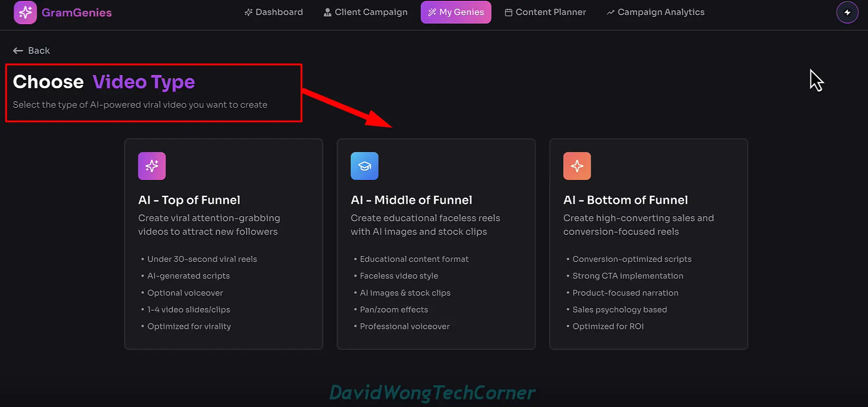Viewport: 868px width, 407px height.
Task: Choose the AI - Top of Funnel title
Action: (189, 200)
